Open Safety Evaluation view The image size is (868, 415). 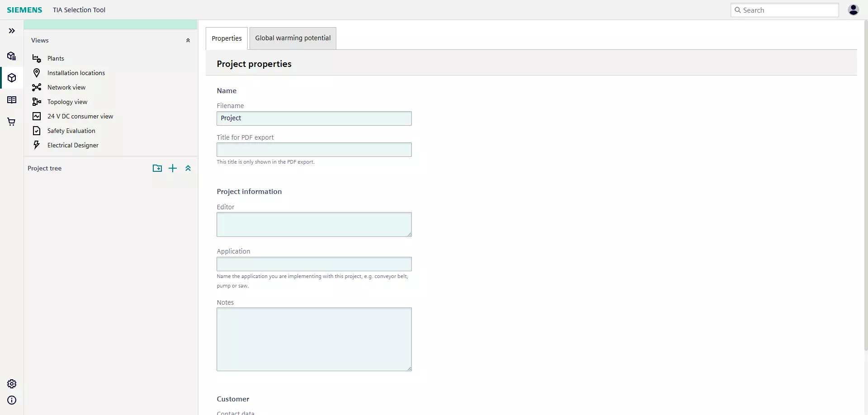pos(71,131)
